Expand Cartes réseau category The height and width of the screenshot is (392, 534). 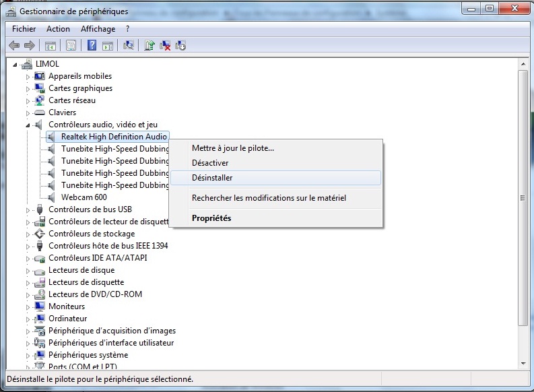[28, 101]
